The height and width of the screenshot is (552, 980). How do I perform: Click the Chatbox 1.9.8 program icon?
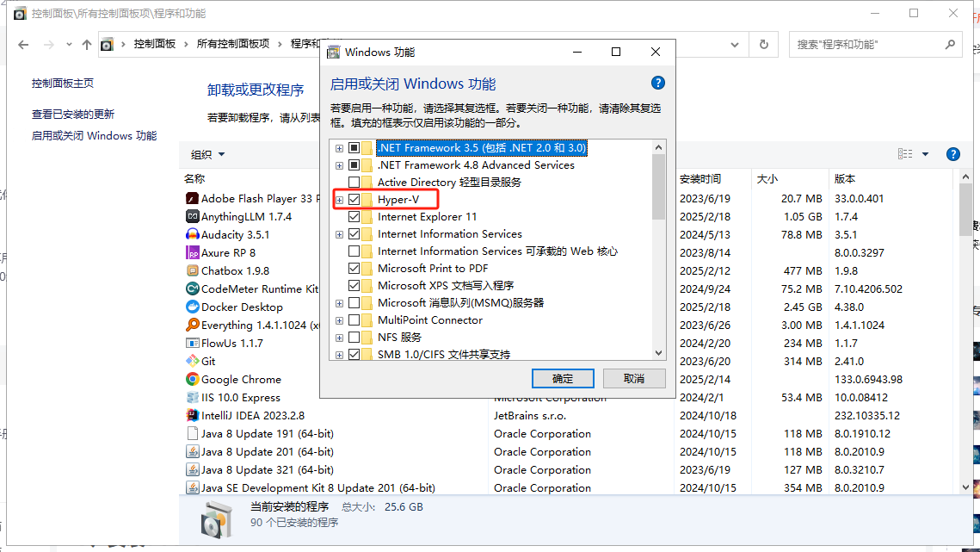point(193,271)
